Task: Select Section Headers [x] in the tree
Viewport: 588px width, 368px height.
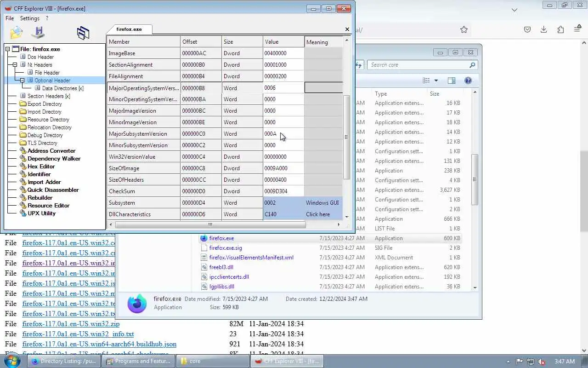Action: tap(49, 96)
